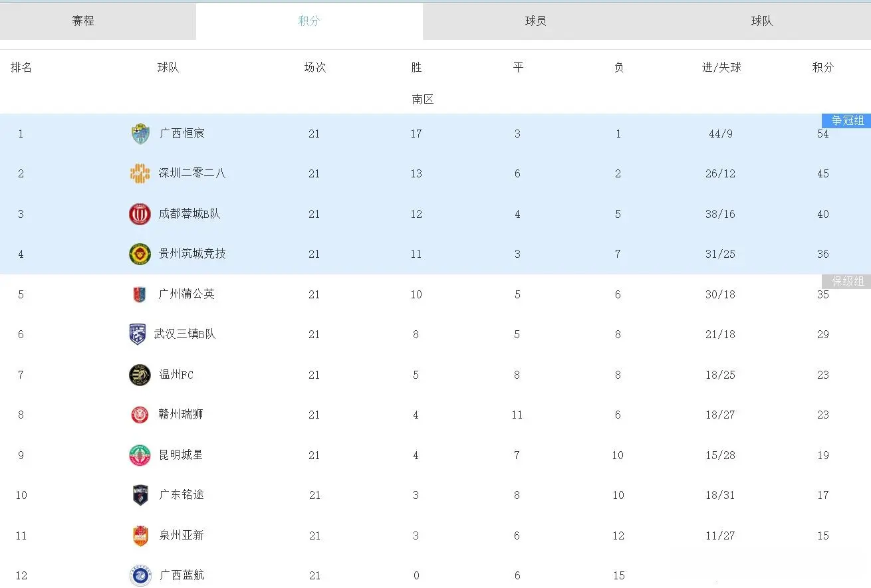Click the 18/25 goals cell
This screenshot has width=871, height=588.
pos(721,375)
